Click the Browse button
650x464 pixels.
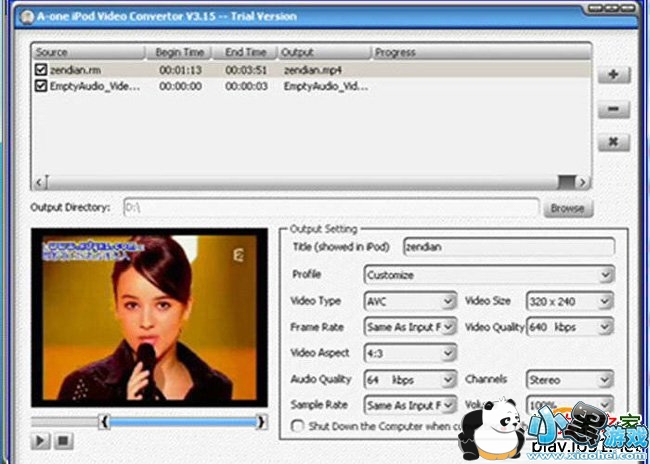[x=568, y=208]
